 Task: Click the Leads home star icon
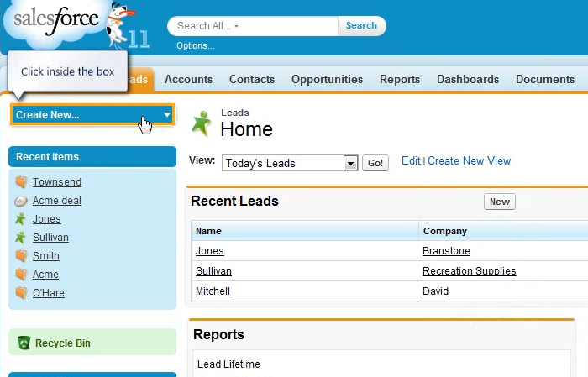(x=202, y=123)
